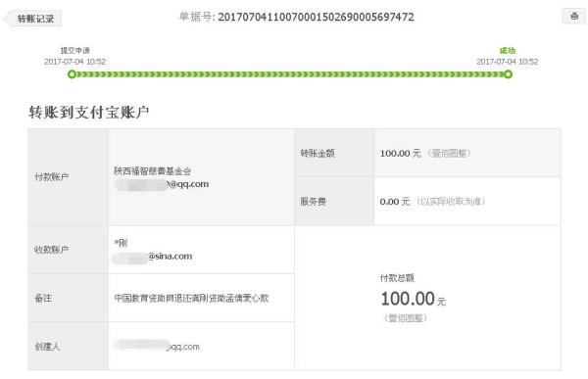The image size is (588, 379).
Task: Click the 成功 end circle marker
Action: tap(508, 74)
